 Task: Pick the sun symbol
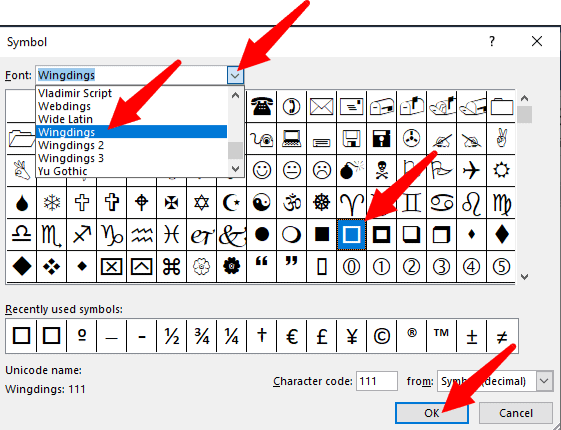tap(501, 170)
